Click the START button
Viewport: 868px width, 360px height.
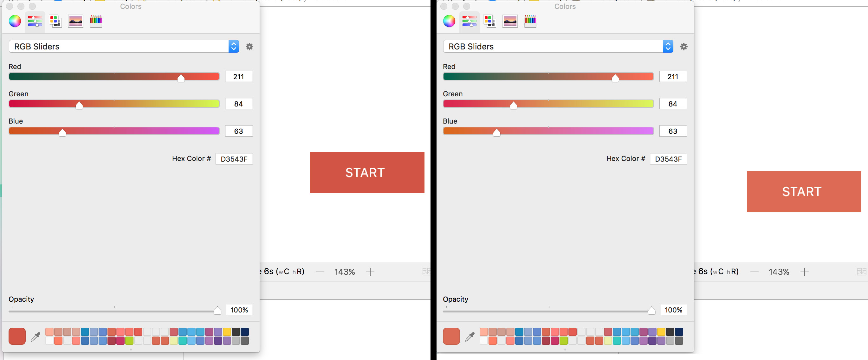pos(366,172)
